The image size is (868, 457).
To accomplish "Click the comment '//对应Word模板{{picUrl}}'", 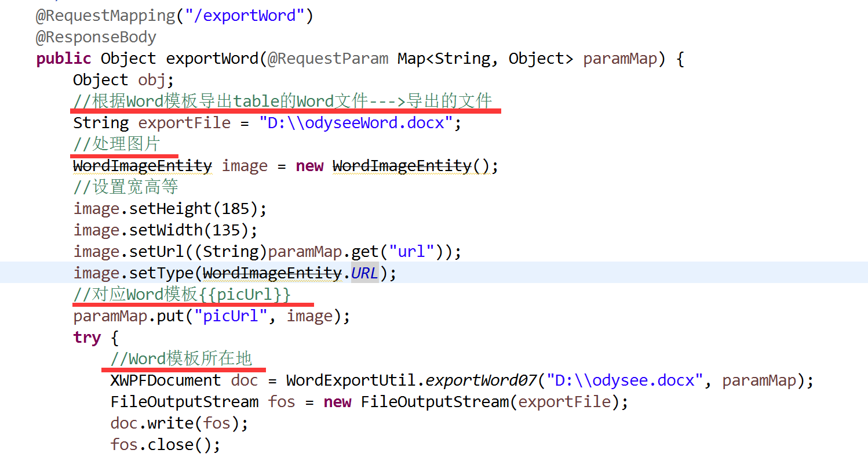I will (x=182, y=295).
